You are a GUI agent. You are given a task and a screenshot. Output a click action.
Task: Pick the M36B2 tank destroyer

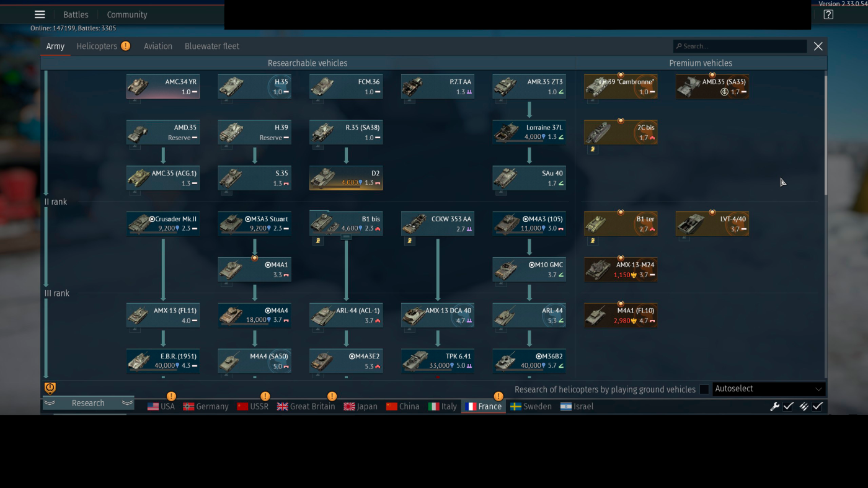[529, 362]
